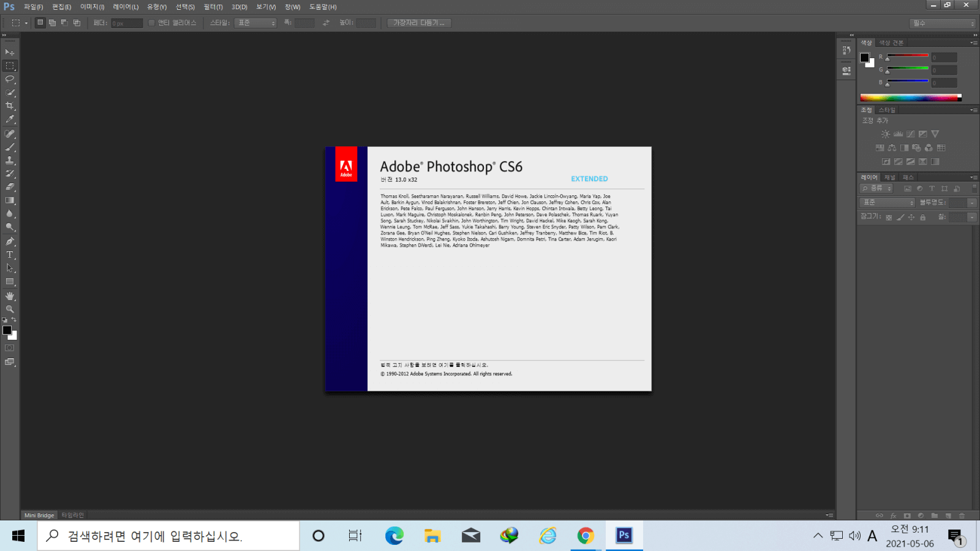Click the legal notices link on splash
The width and height of the screenshot is (980, 551).
pyautogui.click(x=434, y=365)
